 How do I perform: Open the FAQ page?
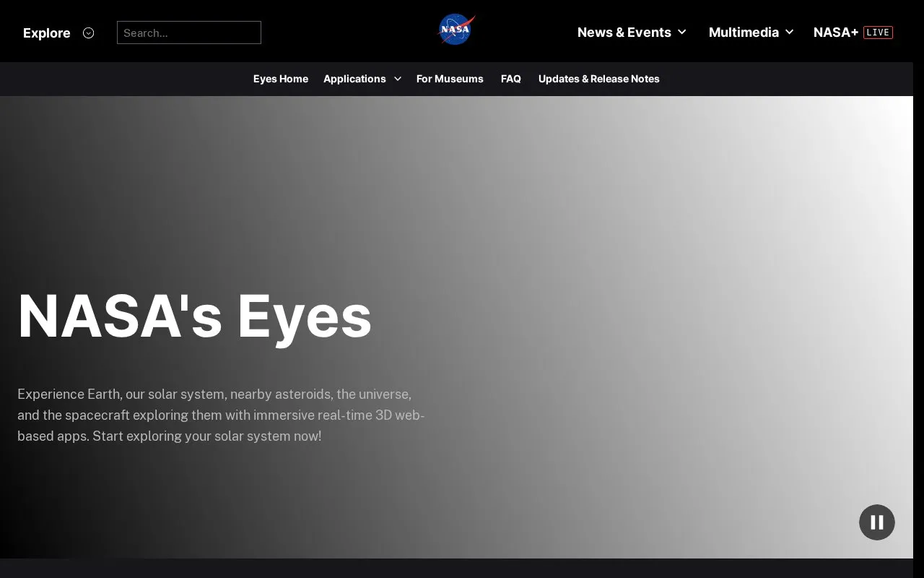pyautogui.click(x=511, y=79)
